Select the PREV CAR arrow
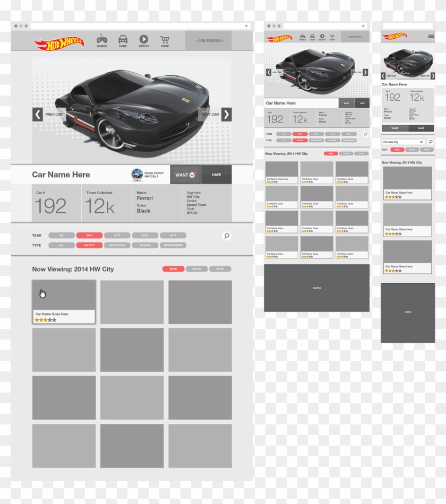Viewport: 446px width, 504px height. pos(37,113)
